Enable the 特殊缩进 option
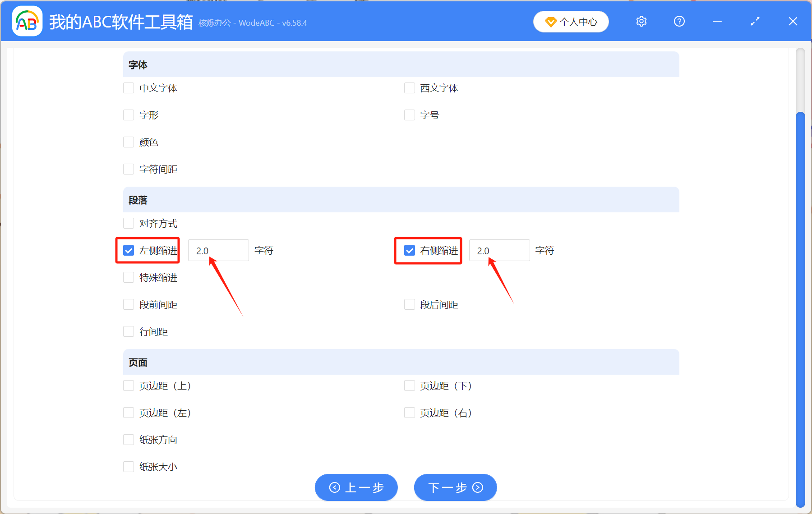812x514 pixels. pos(129,277)
